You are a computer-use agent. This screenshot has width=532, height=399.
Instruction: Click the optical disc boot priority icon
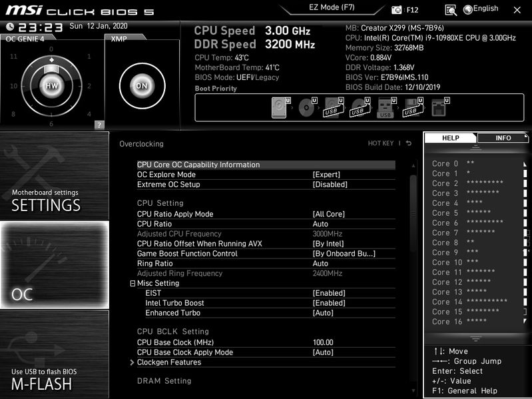pyautogui.click(x=308, y=107)
